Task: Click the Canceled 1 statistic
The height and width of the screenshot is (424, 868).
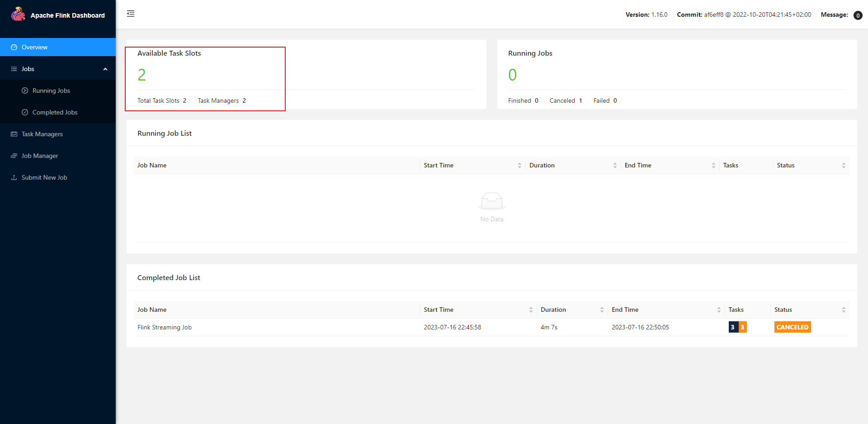Action: click(566, 100)
